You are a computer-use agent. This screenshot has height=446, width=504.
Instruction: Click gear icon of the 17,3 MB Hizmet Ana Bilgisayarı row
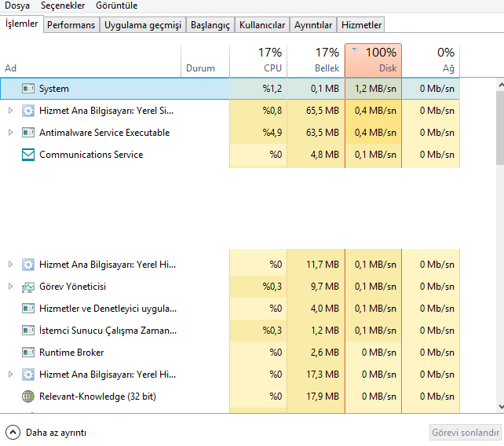[28, 375]
